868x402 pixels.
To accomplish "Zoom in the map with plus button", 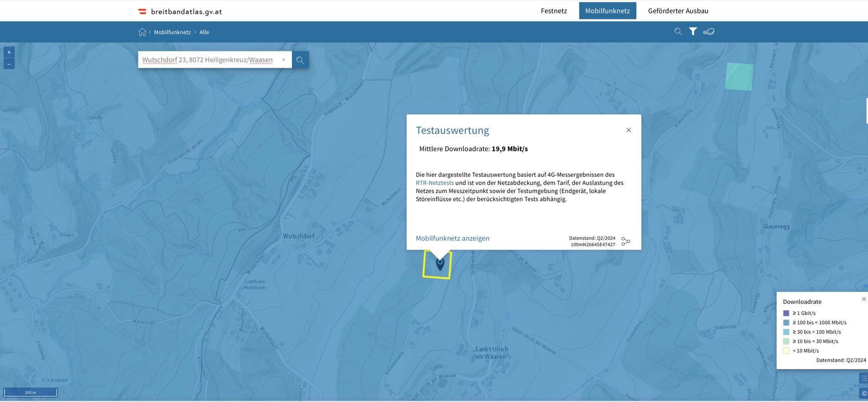I will coord(9,52).
